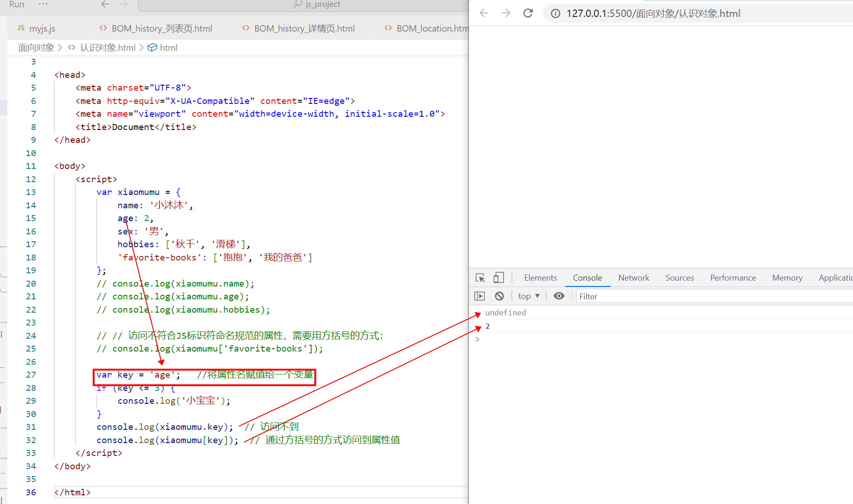The image size is (853, 504).
Task: Toggle the device toolbar in DevTools
Action: (x=499, y=278)
